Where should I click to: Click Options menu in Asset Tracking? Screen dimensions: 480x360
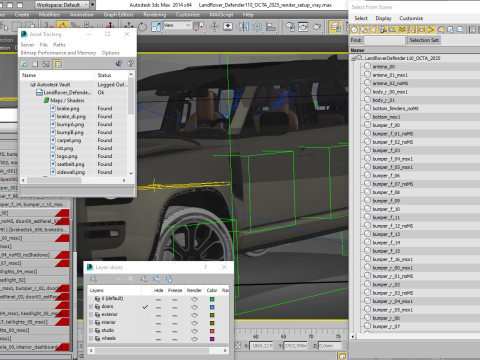click(x=110, y=53)
